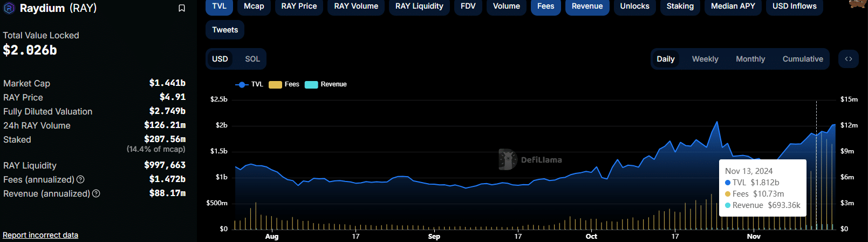This screenshot has width=868, height=242.
Task: Select Daily chart interval
Action: 666,59
